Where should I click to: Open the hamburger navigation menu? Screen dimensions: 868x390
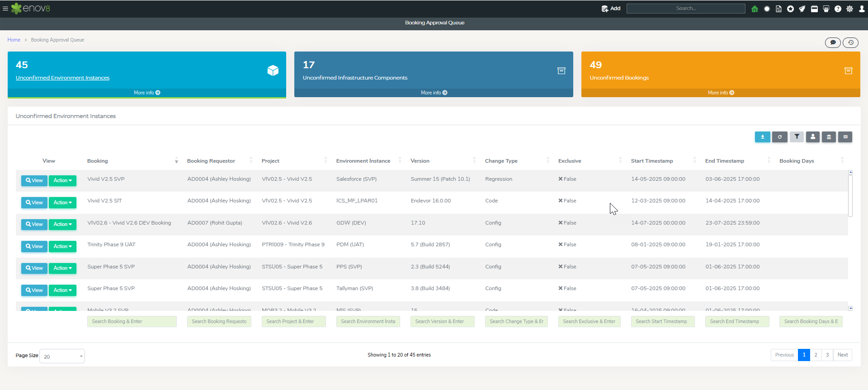tap(5, 9)
